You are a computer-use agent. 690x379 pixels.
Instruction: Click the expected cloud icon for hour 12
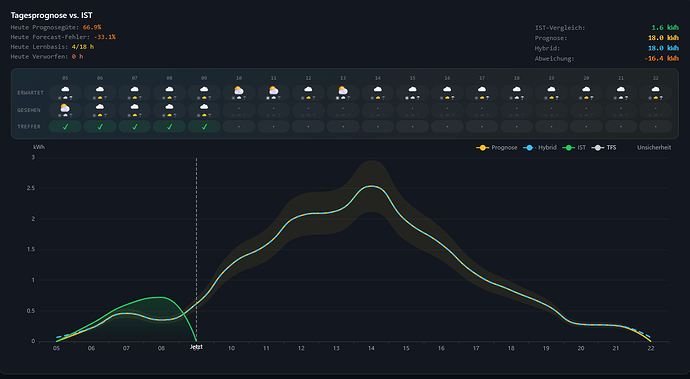[x=308, y=89]
